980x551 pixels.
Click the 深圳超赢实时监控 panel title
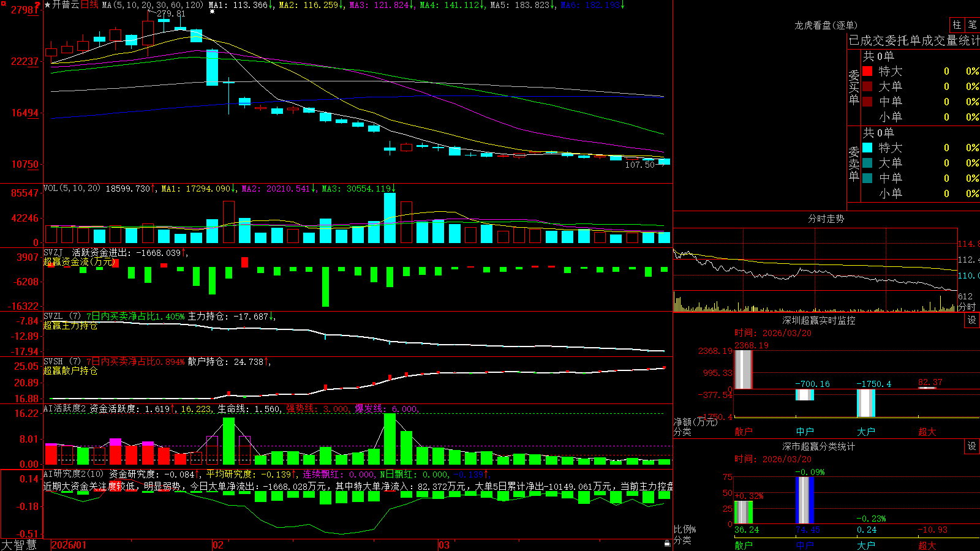click(818, 320)
